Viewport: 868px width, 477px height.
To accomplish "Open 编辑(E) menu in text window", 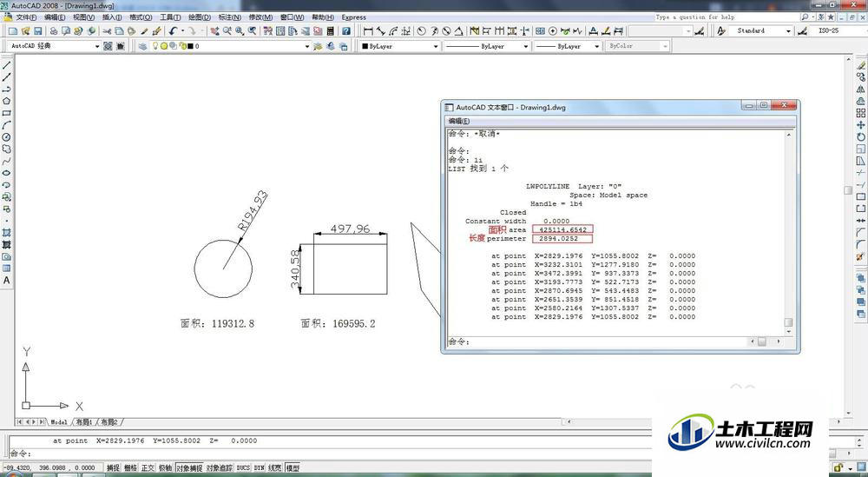I will pyautogui.click(x=459, y=121).
